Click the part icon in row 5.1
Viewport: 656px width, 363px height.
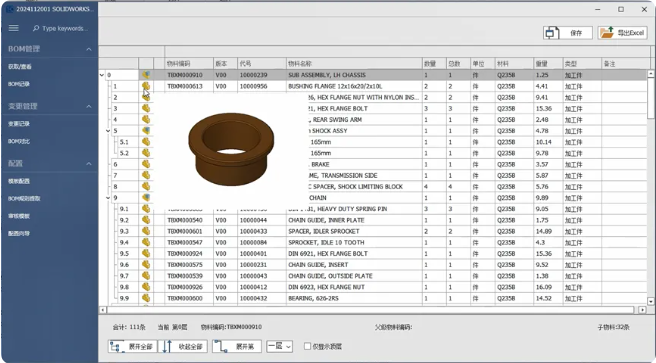(146, 142)
